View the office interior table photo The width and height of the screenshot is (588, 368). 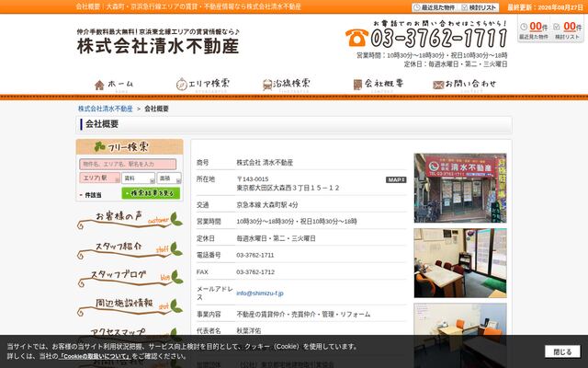(x=460, y=263)
